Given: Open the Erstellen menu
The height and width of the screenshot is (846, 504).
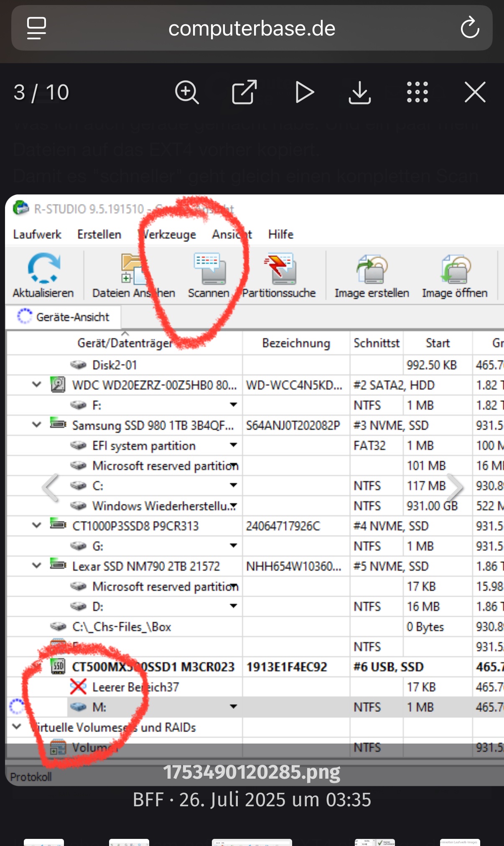Looking at the screenshot, I should 99,234.
